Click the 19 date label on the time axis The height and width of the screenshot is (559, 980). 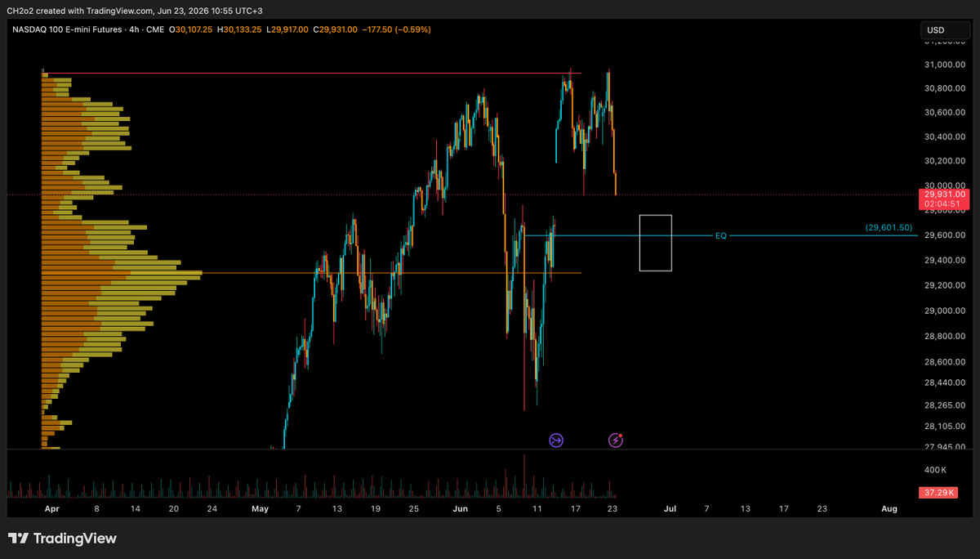(x=375, y=508)
